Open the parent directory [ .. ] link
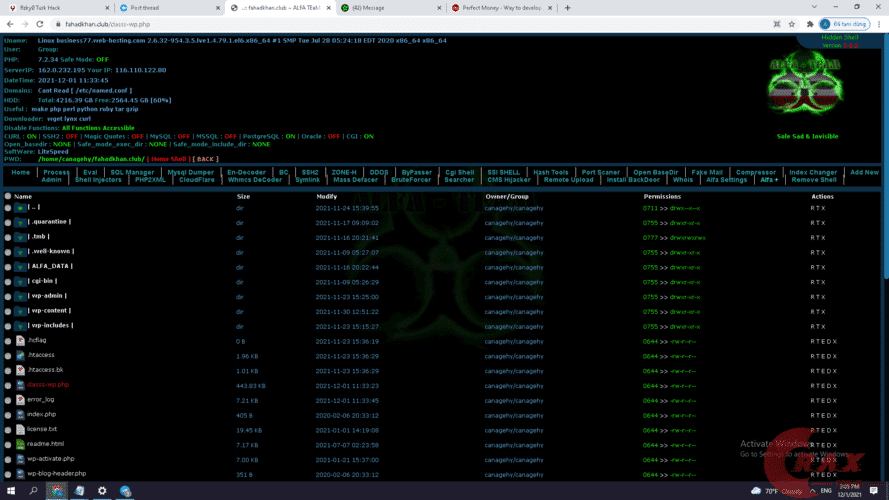 point(34,207)
